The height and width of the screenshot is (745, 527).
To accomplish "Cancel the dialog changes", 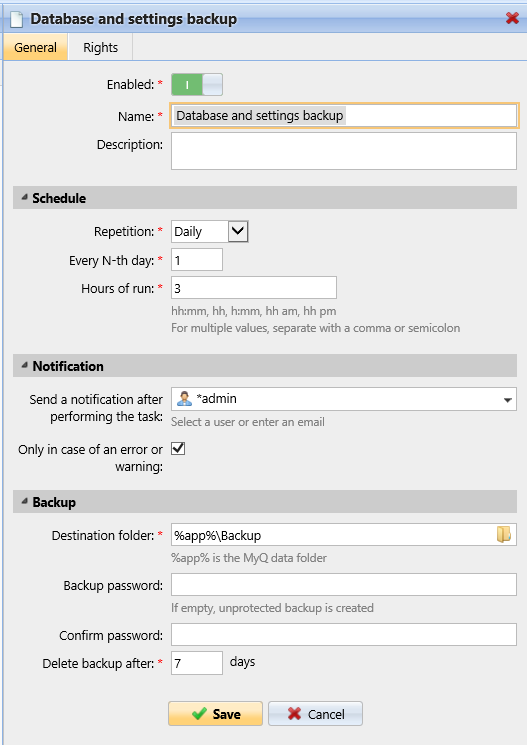I will pos(316,713).
